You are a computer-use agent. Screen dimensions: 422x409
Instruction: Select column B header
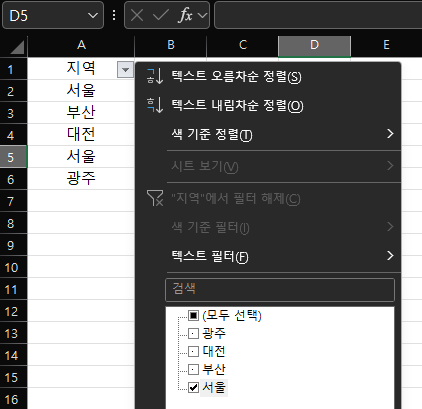tap(171, 45)
